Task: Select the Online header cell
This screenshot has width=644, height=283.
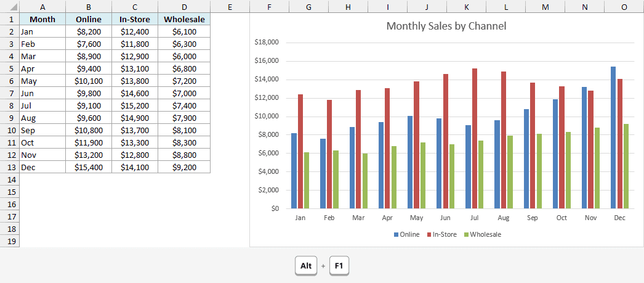Action: (89, 19)
